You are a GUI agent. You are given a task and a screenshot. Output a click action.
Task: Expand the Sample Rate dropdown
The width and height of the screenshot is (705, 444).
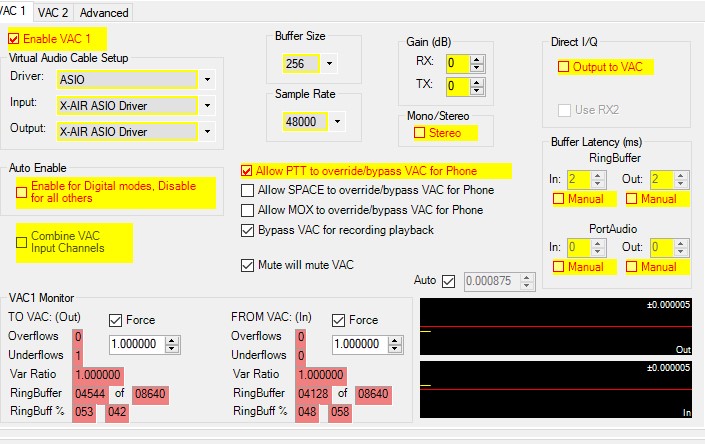[x=338, y=122]
